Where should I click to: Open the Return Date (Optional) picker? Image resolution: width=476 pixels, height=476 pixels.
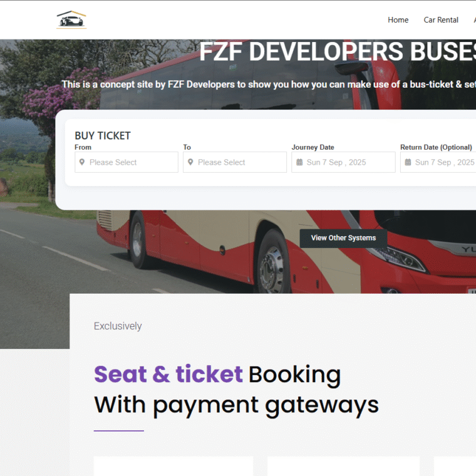pos(438,162)
